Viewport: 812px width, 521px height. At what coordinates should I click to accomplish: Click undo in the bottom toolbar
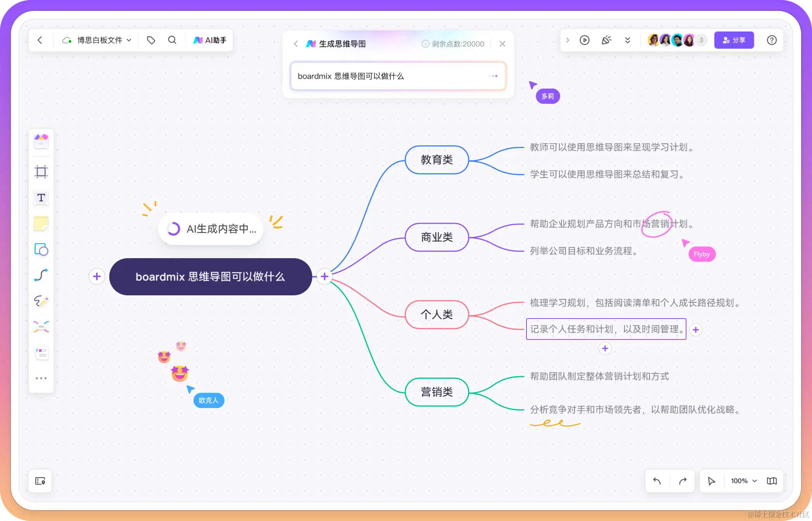(657, 481)
